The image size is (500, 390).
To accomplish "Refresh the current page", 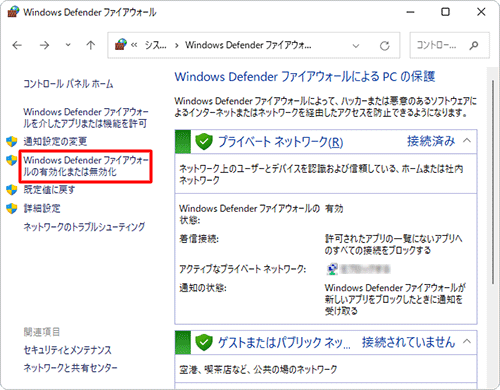I will click(385, 46).
